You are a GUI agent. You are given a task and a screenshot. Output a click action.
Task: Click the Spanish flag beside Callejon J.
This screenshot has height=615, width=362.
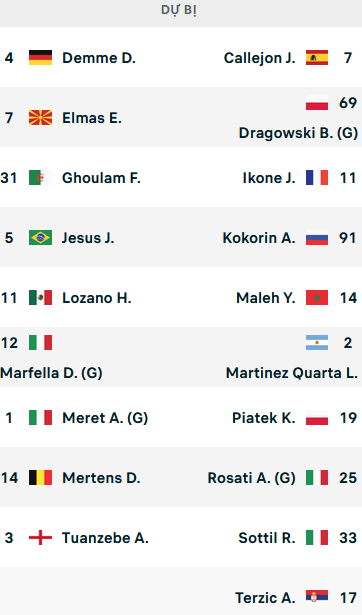pos(317,58)
